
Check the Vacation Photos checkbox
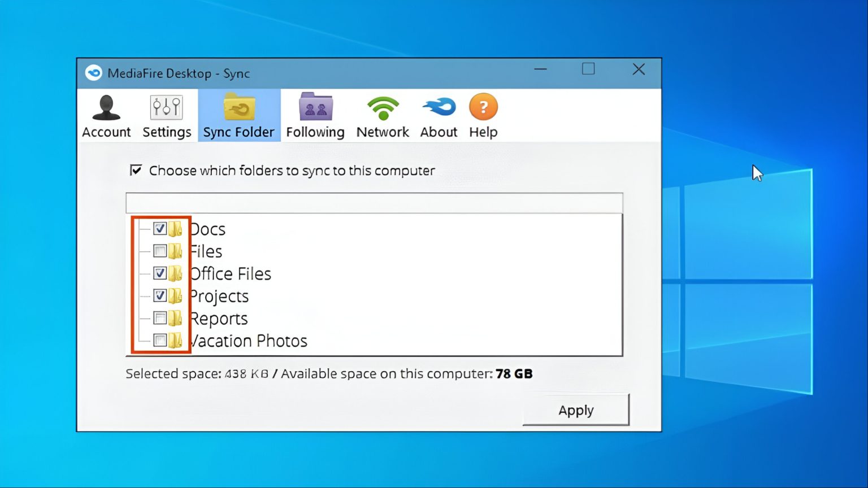click(x=160, y=340)
